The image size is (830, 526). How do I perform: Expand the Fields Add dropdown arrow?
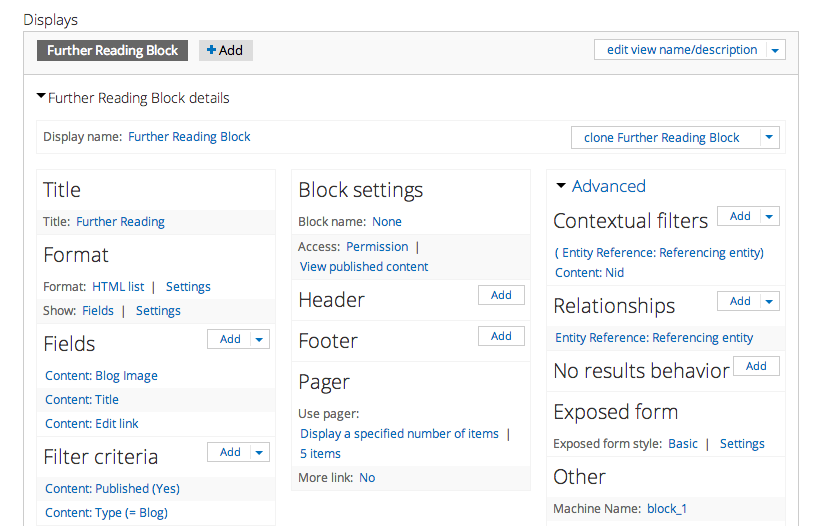coord(260,340)
